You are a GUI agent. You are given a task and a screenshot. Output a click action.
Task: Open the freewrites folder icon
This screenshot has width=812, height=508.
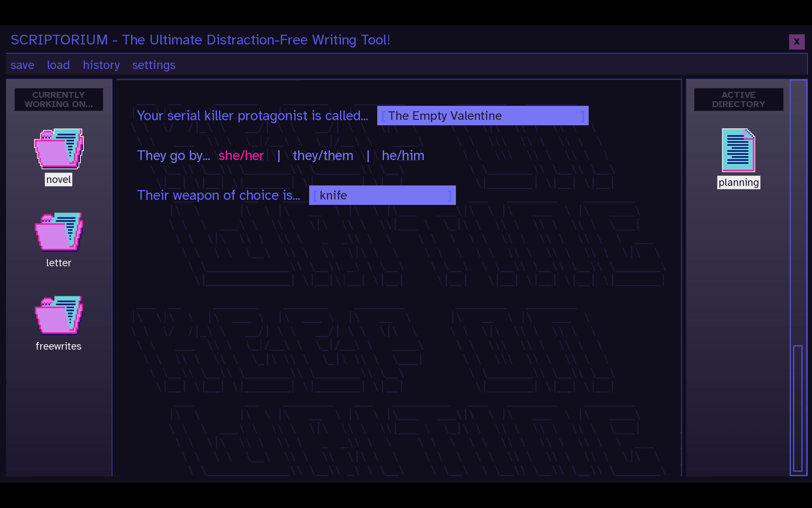click(59, 315)
